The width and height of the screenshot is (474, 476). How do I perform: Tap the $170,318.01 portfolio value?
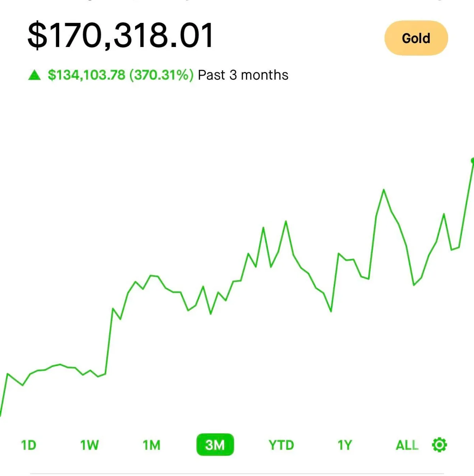click(120, 36)
